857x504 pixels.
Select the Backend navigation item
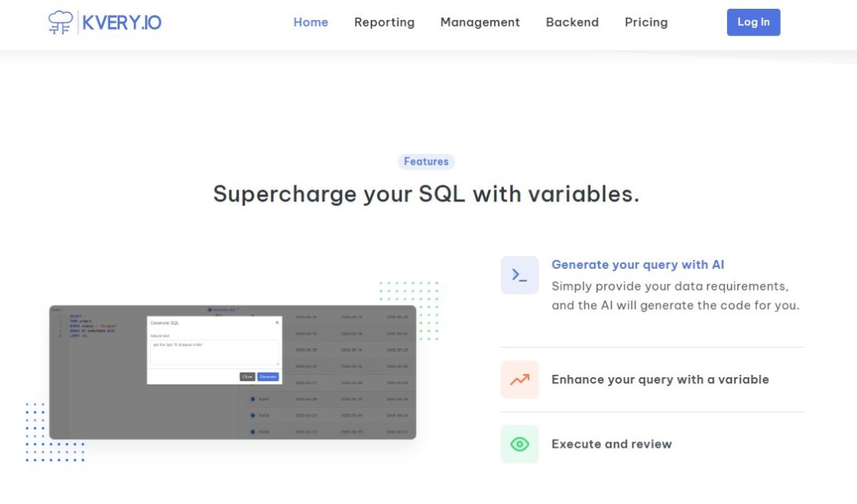point(572,22)
